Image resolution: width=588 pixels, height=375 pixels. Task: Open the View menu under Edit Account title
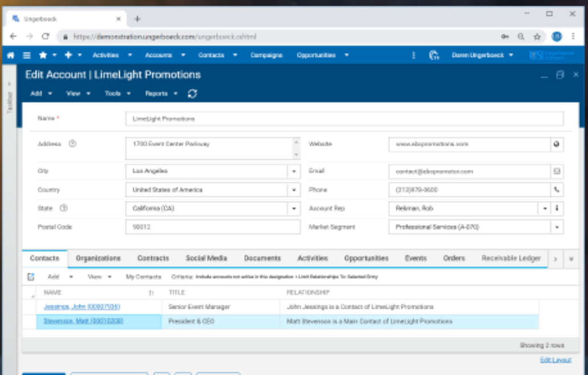(78, 94)
